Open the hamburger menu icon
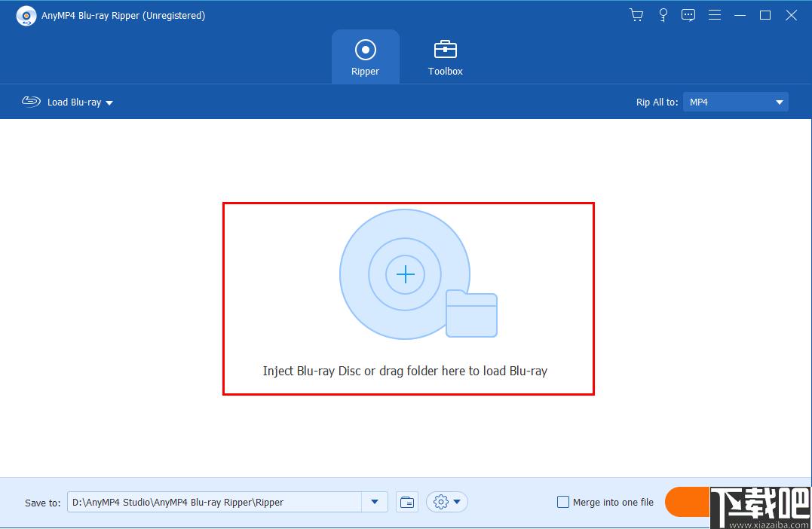 715,15
